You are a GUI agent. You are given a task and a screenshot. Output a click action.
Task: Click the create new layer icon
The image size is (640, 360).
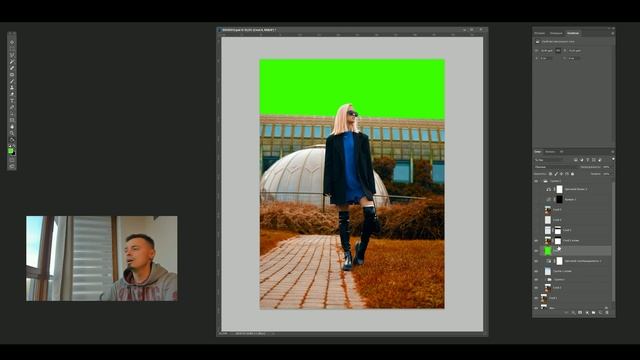tap(600, 313)
